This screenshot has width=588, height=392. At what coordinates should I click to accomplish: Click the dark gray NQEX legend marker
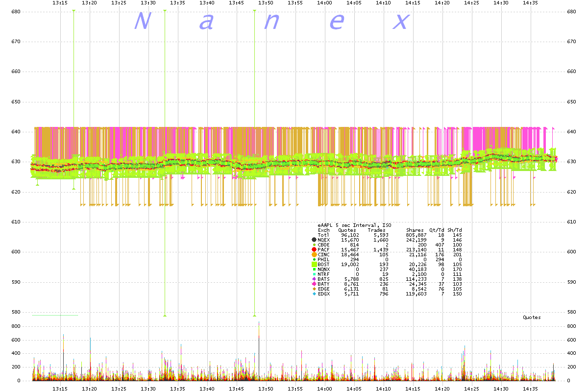pos(314,240)
